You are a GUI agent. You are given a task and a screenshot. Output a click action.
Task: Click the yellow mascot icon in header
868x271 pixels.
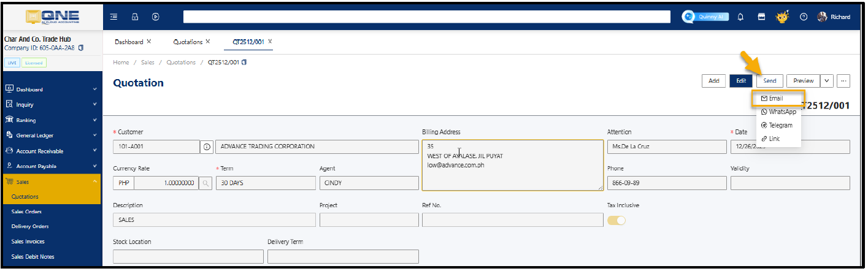pyautogui.click(x=782, y=16)
